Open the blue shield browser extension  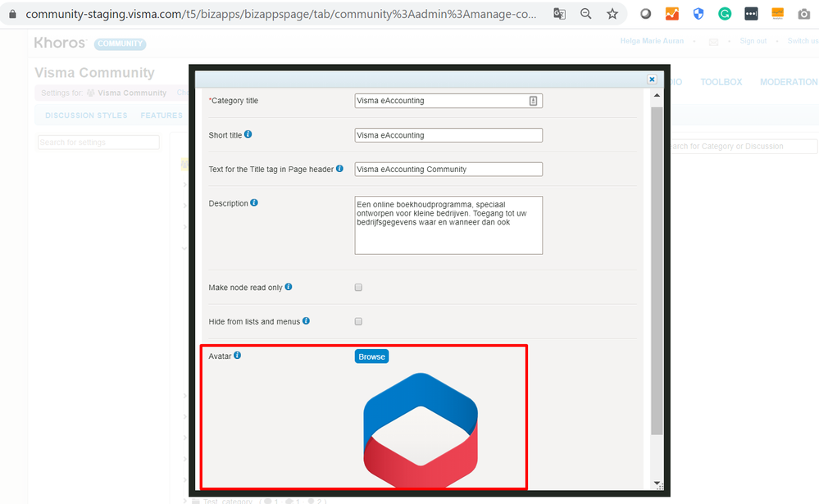[698, 14]
